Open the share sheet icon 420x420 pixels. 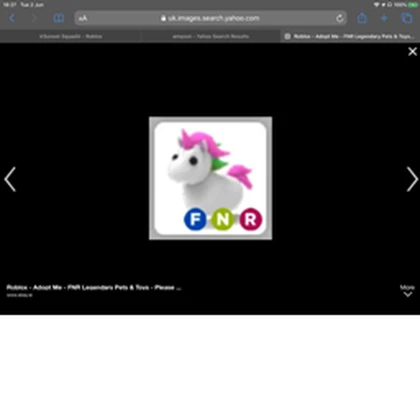pos(362,18)
